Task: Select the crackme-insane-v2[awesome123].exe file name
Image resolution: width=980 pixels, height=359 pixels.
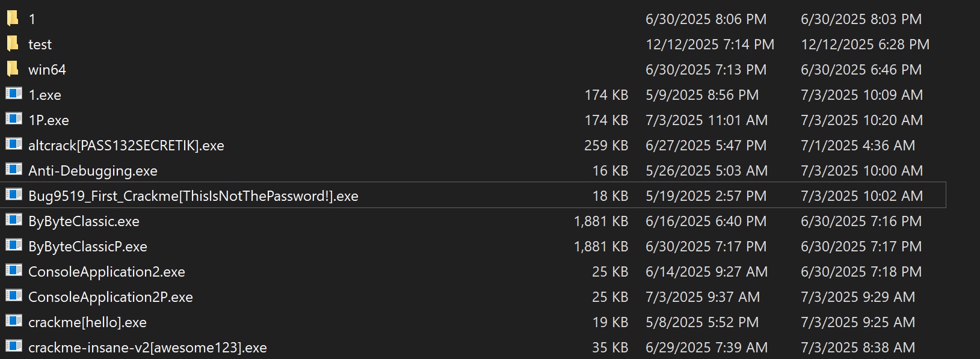Action: click(x=147, y=348)
